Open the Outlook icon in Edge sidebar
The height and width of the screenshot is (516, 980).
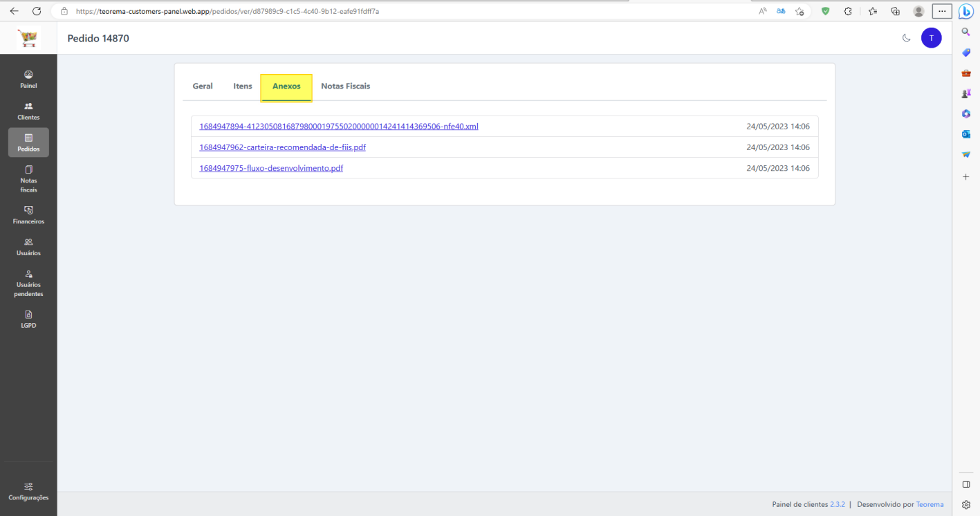click(966, 133)
